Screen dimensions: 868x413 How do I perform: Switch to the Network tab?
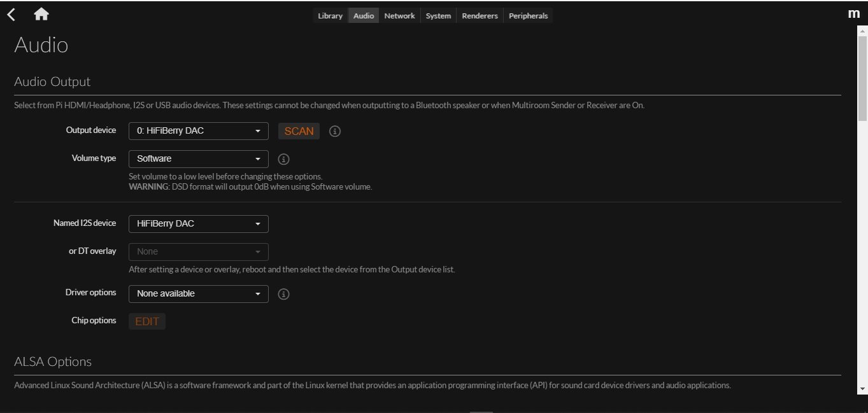(399, 16)
